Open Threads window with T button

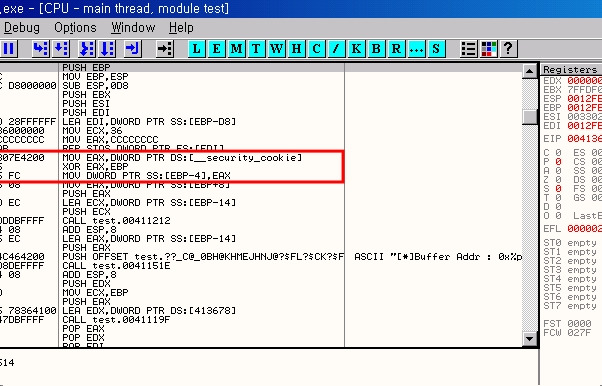coord(256,49)
